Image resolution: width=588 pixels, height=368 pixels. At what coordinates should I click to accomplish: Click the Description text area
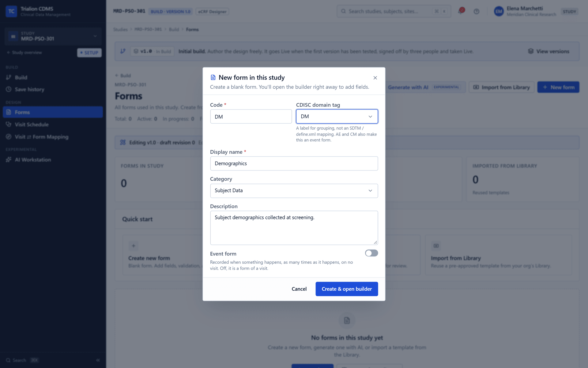point(294,228)
